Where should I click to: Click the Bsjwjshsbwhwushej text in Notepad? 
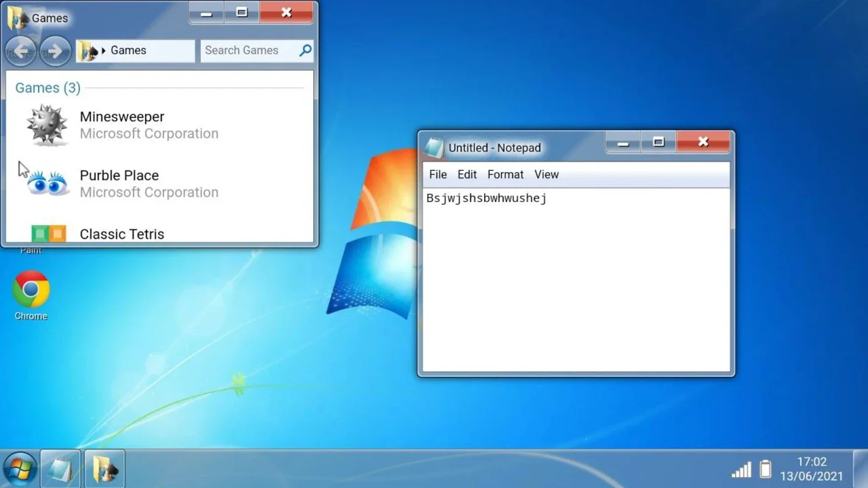point(486,198)
